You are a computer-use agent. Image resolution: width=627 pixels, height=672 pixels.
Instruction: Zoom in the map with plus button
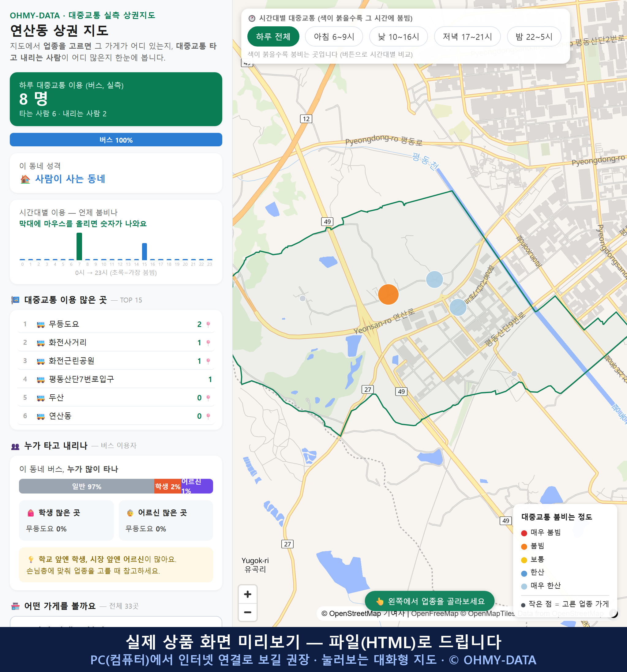point(247,594)
